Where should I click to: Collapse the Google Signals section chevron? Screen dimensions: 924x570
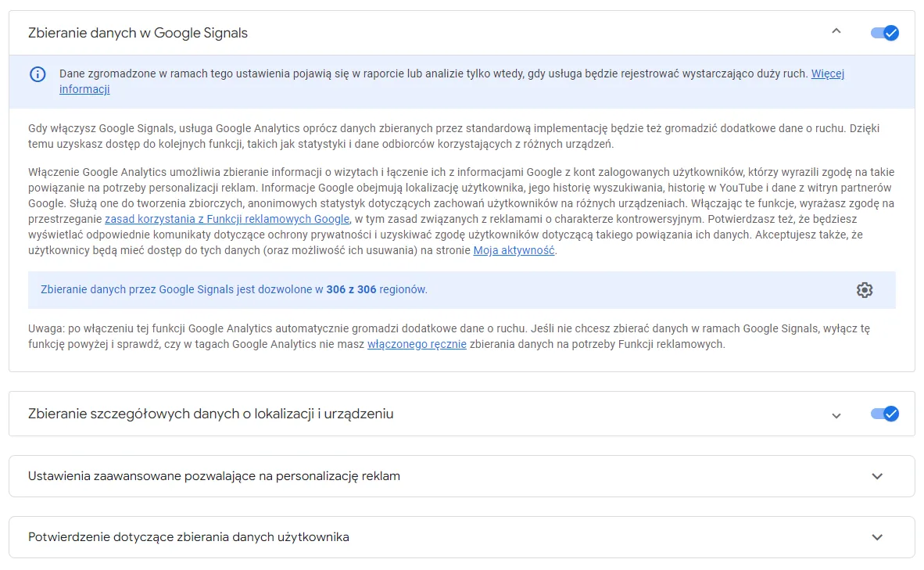click(836, 31)
